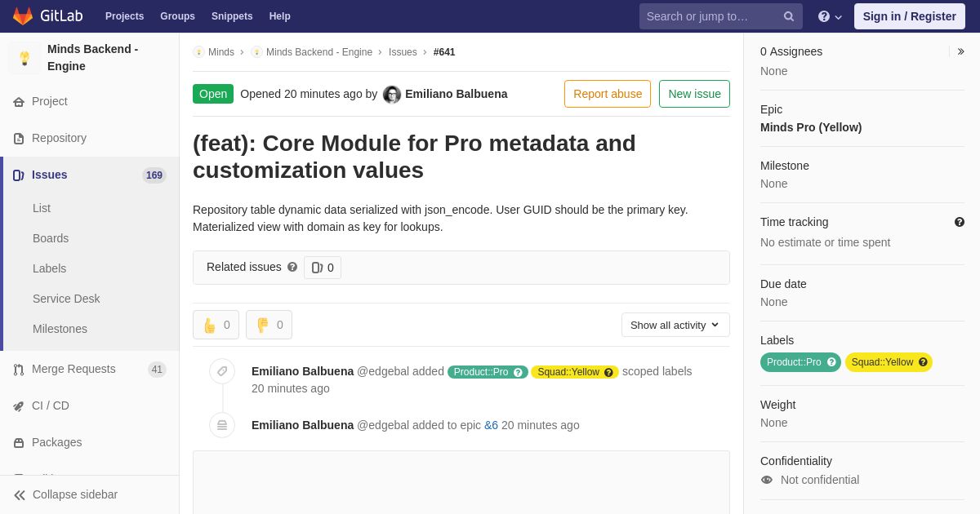Viewport: 980px width, 514px height.
Task: Click the #641 breadcrumb item
Action: 444,52
